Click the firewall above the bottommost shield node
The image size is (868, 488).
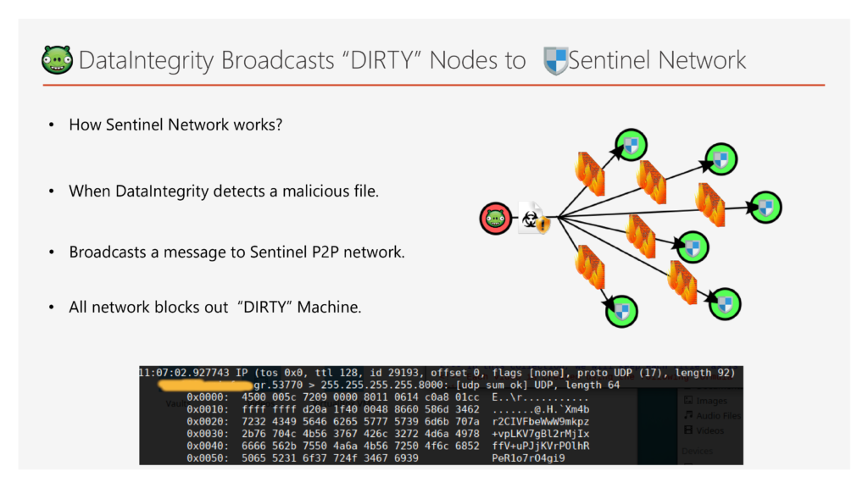(588, 267)
